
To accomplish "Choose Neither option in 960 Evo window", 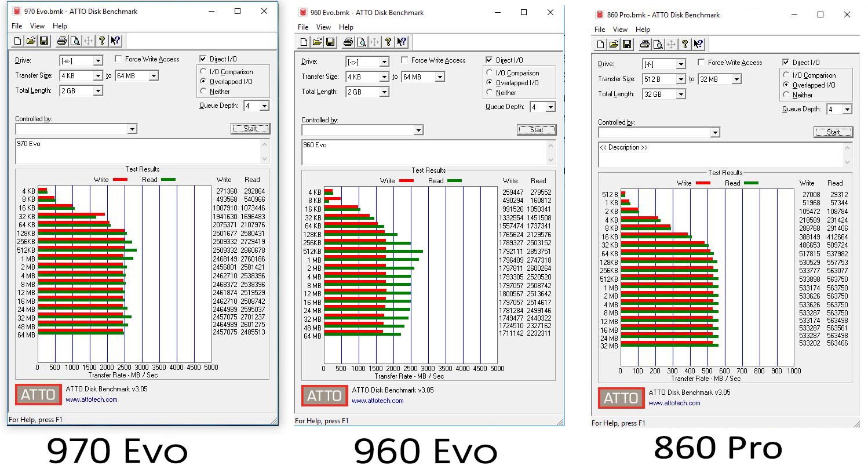I will (x=490, y=93).
